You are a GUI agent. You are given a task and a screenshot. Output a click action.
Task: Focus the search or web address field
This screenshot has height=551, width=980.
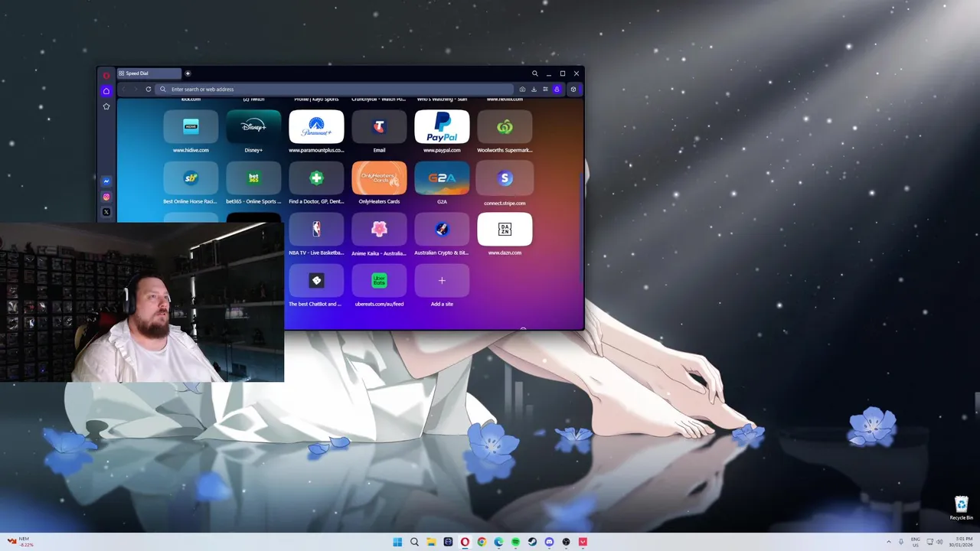[335, 89]
